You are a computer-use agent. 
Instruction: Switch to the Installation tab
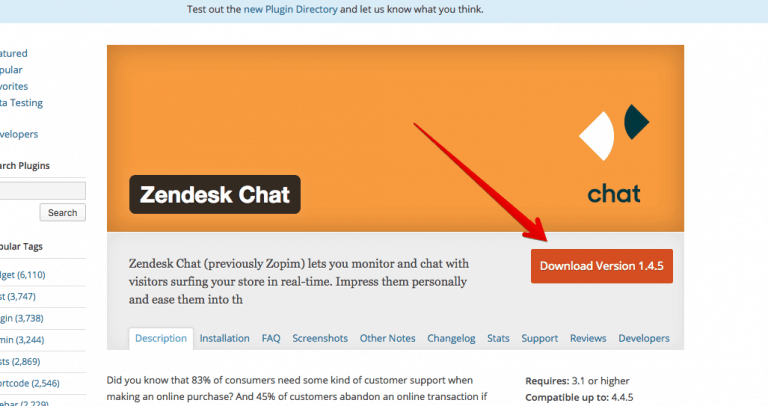tap(224, 338)
